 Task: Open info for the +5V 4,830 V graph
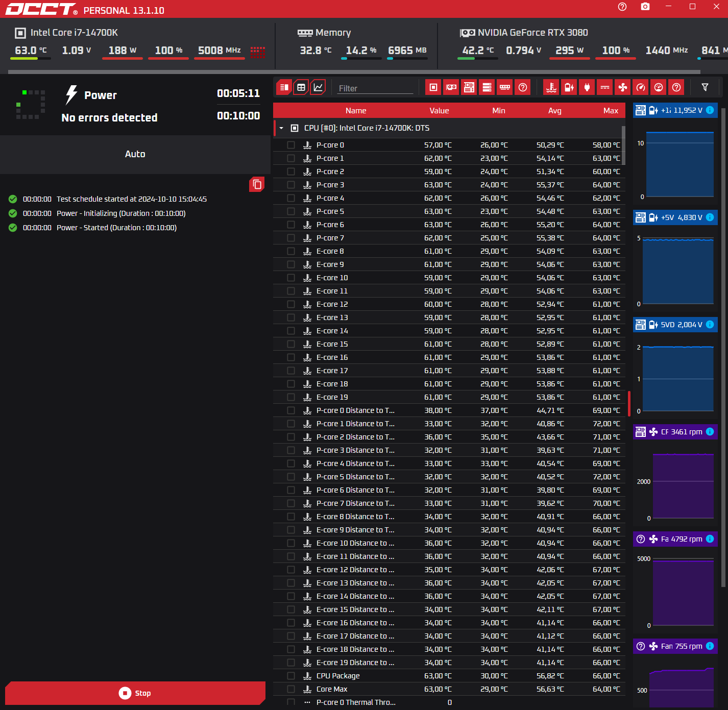[x=710, y=217]
